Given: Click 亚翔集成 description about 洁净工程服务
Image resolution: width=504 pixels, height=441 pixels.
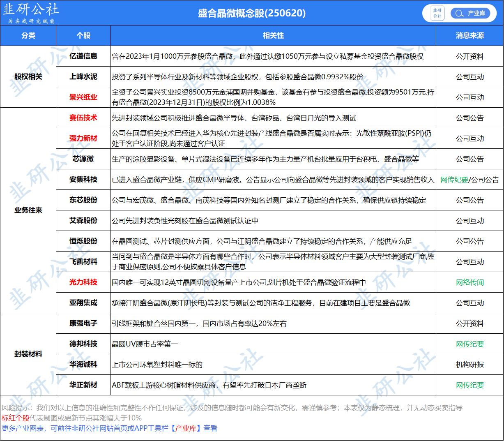Looking at the screenshot, I should tap(261, 303).
